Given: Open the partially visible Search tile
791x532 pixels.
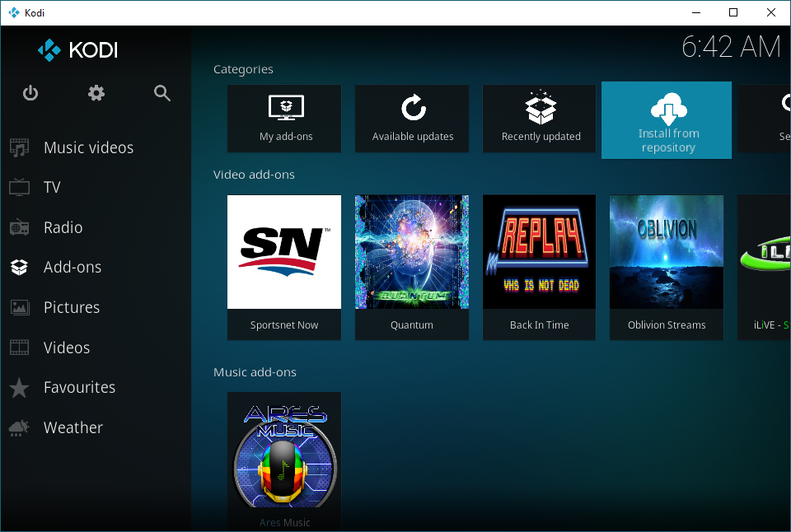Looking at the screenshot, I should click(x=764, y=119).
